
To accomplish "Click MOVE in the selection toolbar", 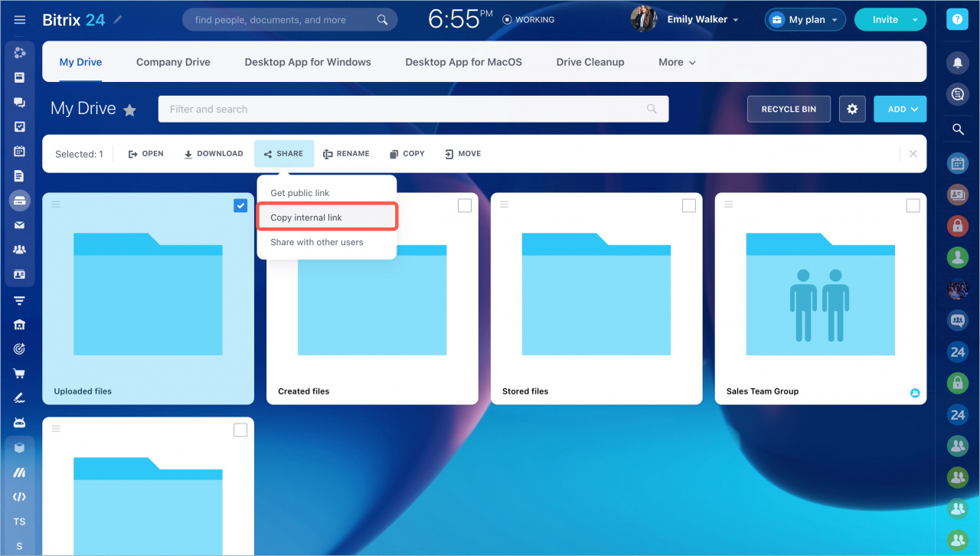I will [462, 154].
